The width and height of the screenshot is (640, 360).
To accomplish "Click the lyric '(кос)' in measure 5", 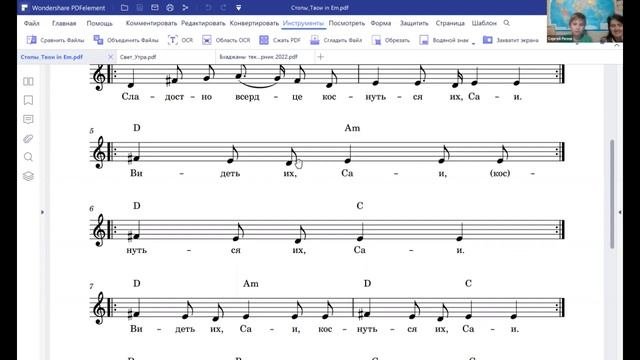I will click(x=500, y=173).
